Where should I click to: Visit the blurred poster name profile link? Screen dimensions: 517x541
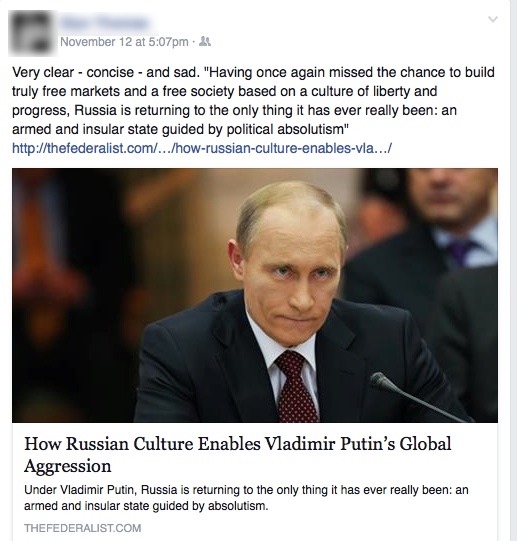click(105, 24)
